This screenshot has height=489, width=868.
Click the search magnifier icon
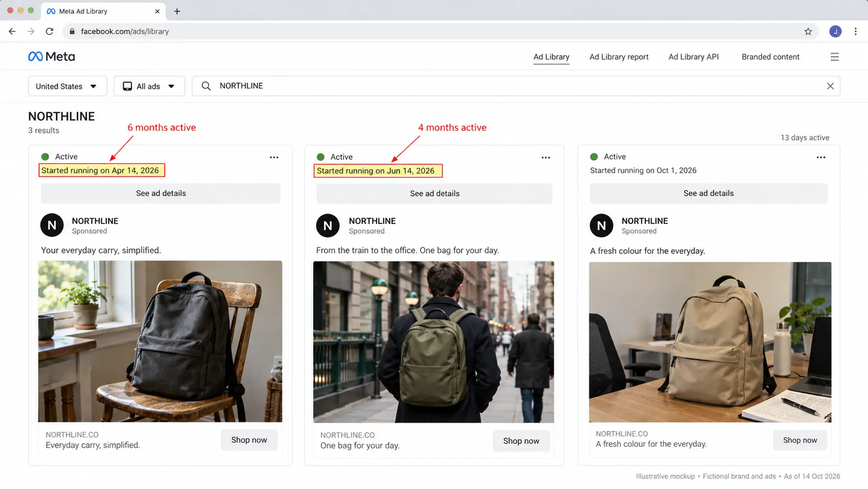(x=206, y=86)
